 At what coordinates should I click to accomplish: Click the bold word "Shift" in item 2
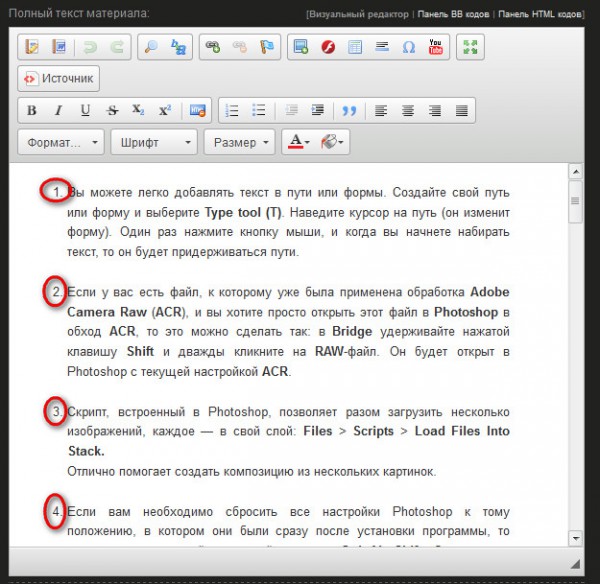tap(140, 351)
